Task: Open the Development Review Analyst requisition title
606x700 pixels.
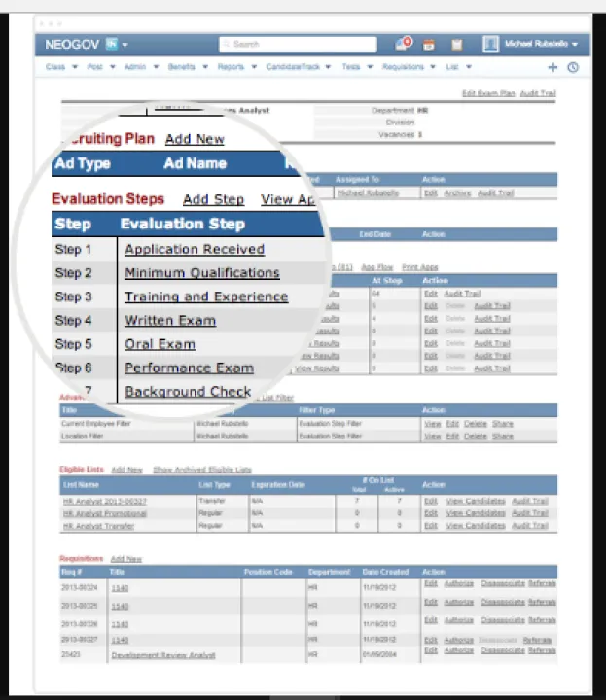Action: pyautogui.click(x=163, y=655)
